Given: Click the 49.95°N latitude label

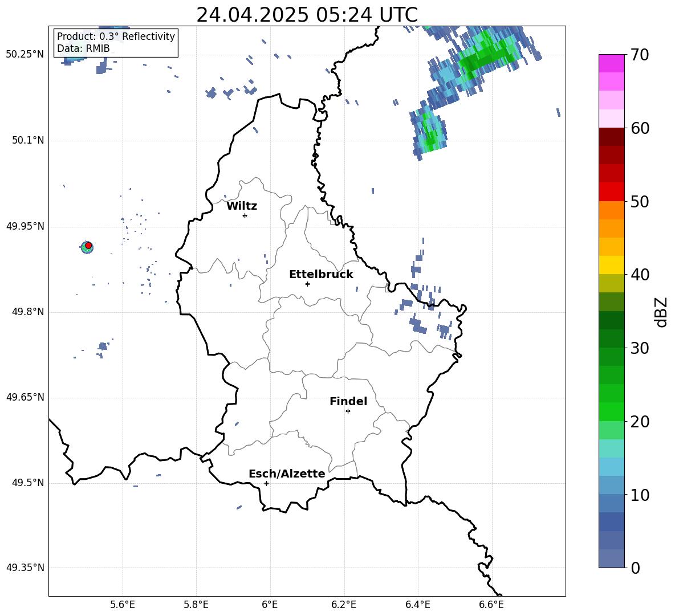Looking at the screenshot, I should (25, 226).
